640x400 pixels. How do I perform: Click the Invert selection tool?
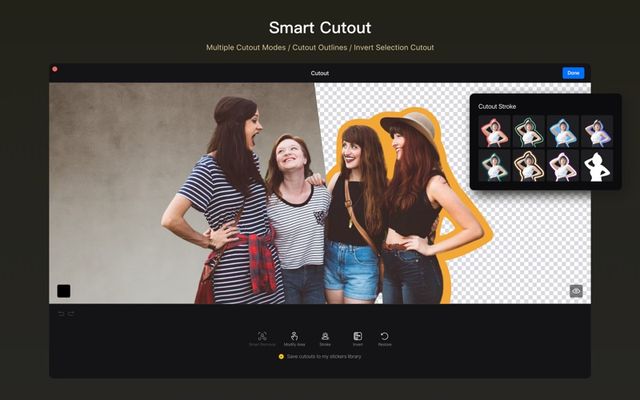pos(357,337)
